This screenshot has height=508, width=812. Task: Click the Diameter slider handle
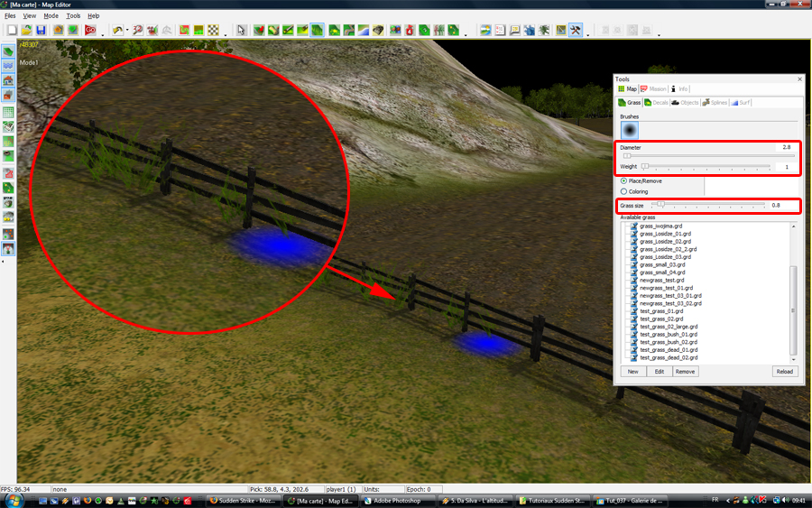[x=627, y=155]
